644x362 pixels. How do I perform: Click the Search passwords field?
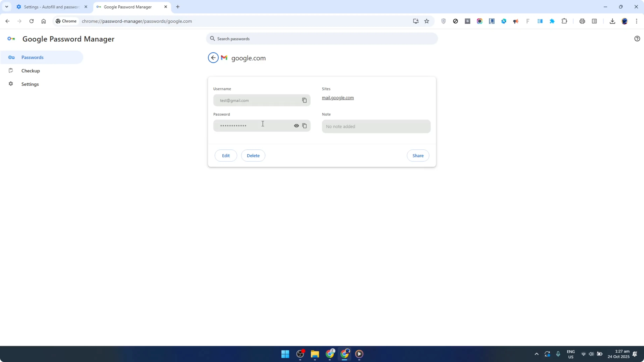322,38
